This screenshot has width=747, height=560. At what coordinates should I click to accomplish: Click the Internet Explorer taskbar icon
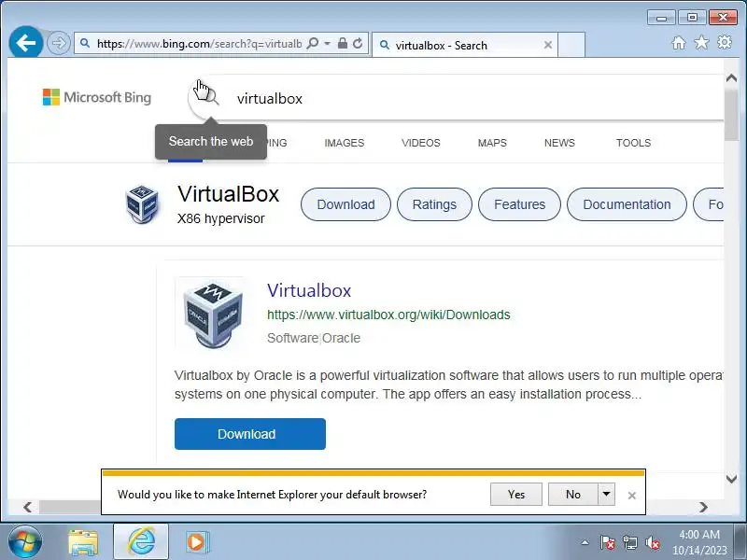141,541
